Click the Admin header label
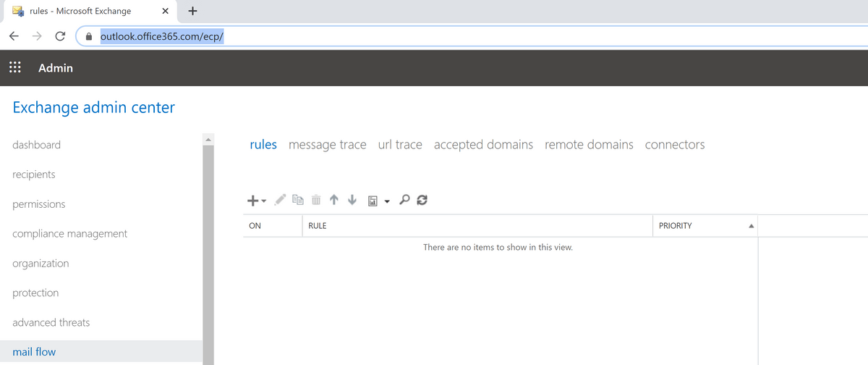This screenshot has height=365, width=868. tap(56, 68)
